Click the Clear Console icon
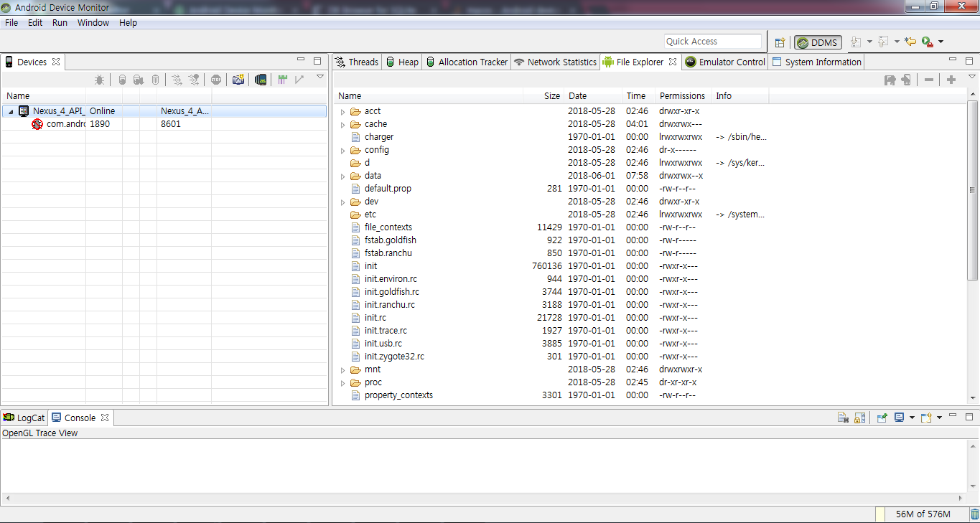Image resolution: width=980 pixels, height=523 pixels. click(844, 418)
